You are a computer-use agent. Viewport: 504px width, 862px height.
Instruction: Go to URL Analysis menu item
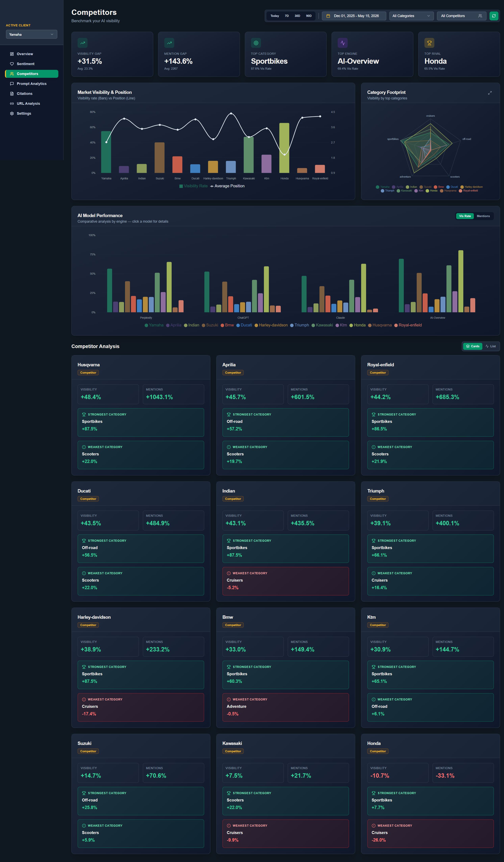(x=32, y=104)
